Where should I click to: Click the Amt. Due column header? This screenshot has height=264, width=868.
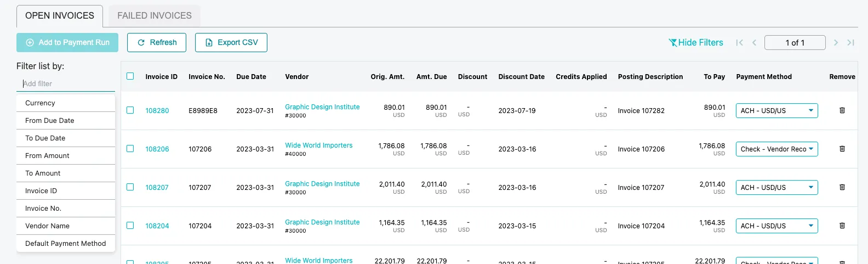pyautogui.click(x=432, y=77)
